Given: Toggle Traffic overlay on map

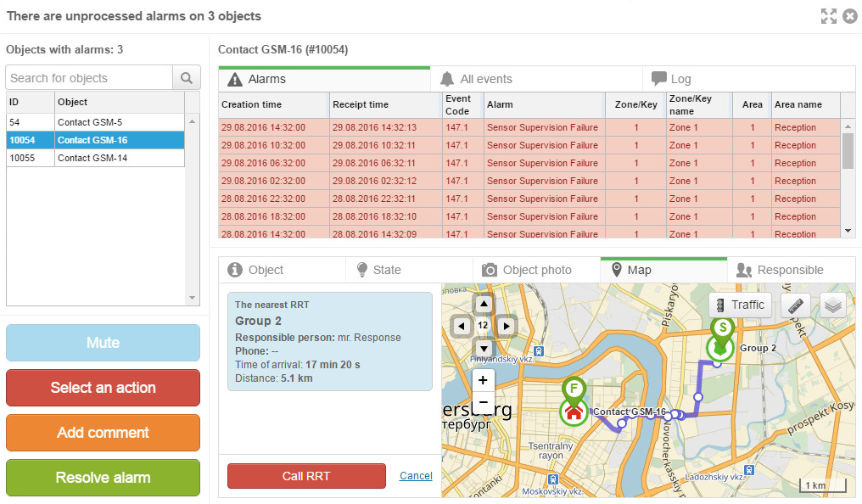Looking at the screenshot, I should pos(741,305).
